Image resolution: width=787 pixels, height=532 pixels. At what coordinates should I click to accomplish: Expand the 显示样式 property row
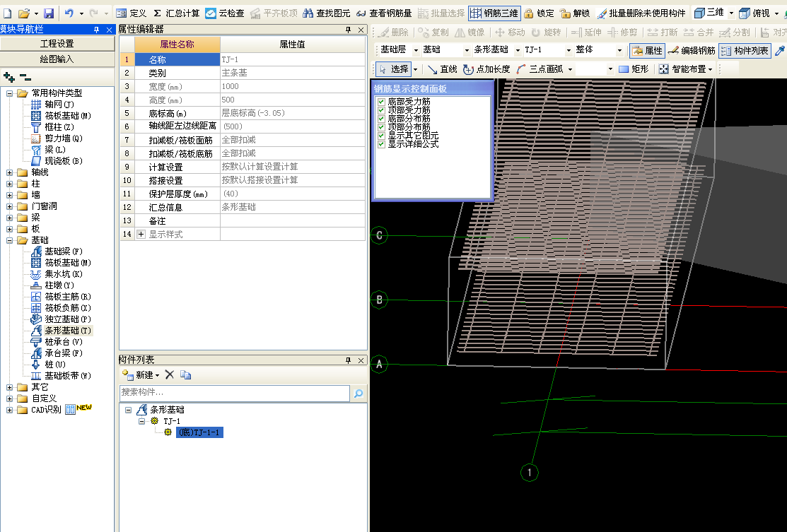[141, 234]
